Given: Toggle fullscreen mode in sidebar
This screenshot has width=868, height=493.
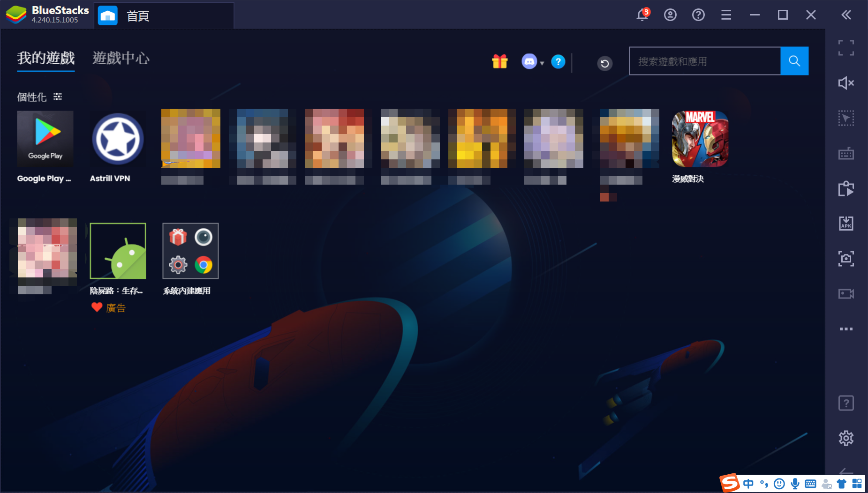Looking at the screenshot, I should (x=846, y=48).
